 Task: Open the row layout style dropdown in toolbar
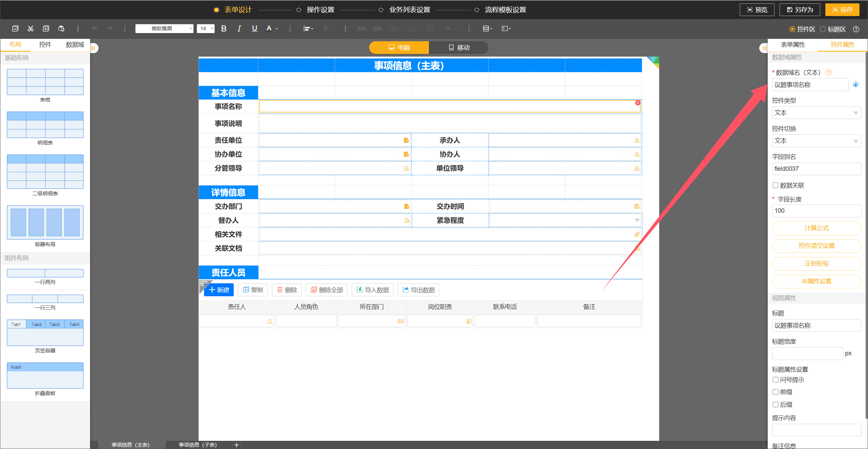(x=487, y=29)
